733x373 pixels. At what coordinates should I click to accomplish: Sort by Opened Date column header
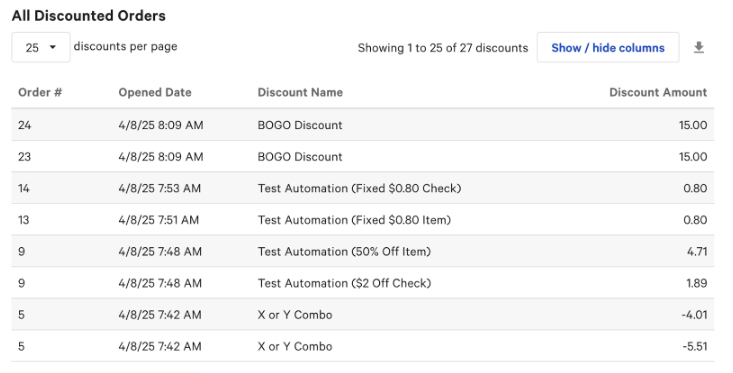[x=155, y=92]
